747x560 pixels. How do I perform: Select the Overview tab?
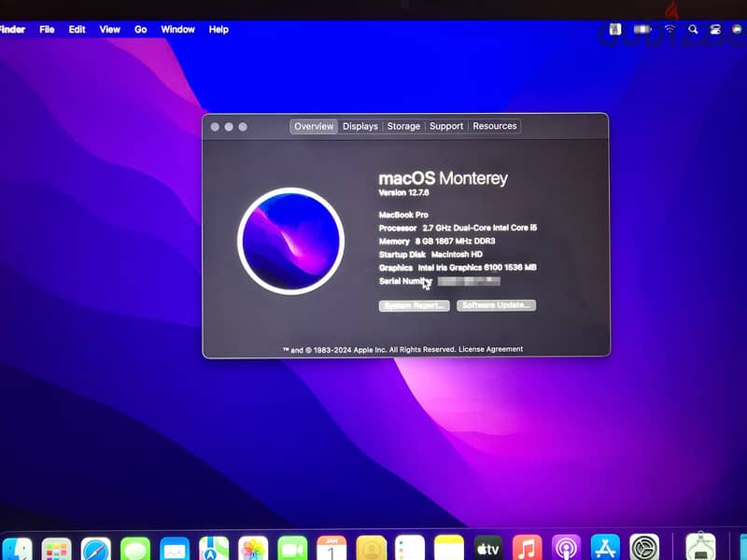click(314, 126)
